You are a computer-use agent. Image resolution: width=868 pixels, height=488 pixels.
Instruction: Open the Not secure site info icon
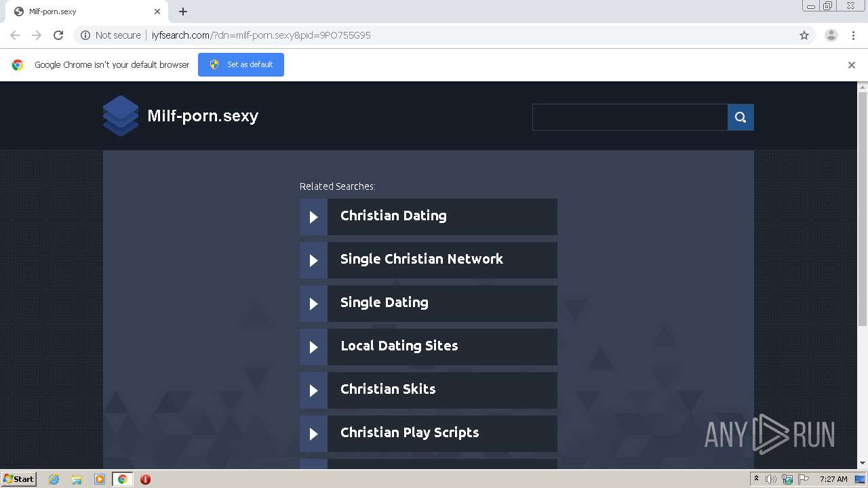tap(85, 35)
